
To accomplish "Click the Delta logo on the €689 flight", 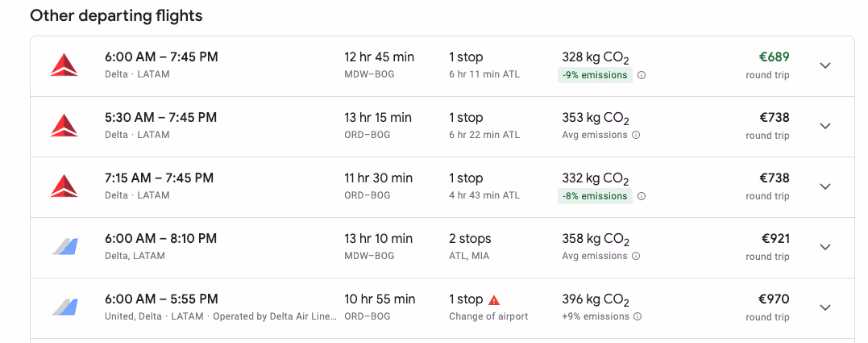I will pos(64,65).
